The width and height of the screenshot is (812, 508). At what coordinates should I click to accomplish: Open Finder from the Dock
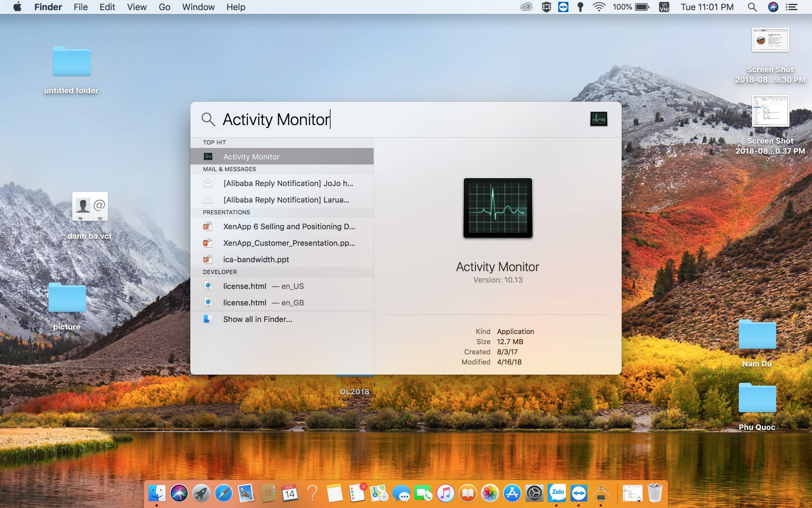157,493
